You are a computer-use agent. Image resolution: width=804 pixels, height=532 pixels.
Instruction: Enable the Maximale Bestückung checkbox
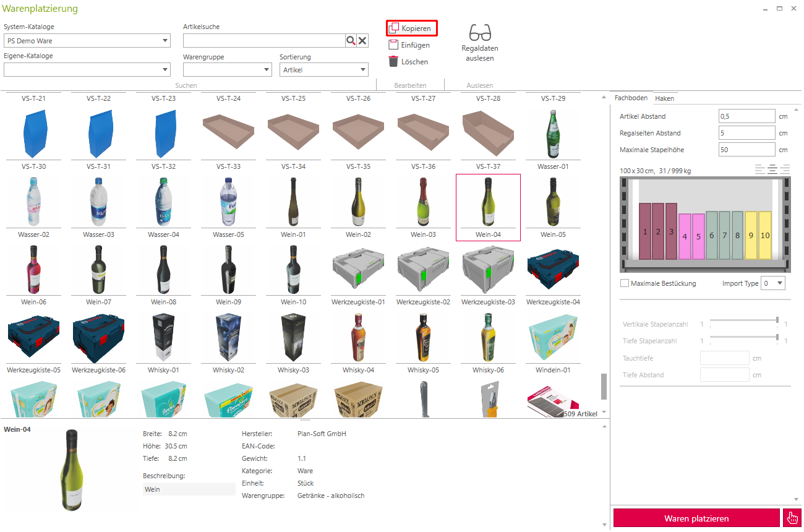click(625, 283)
